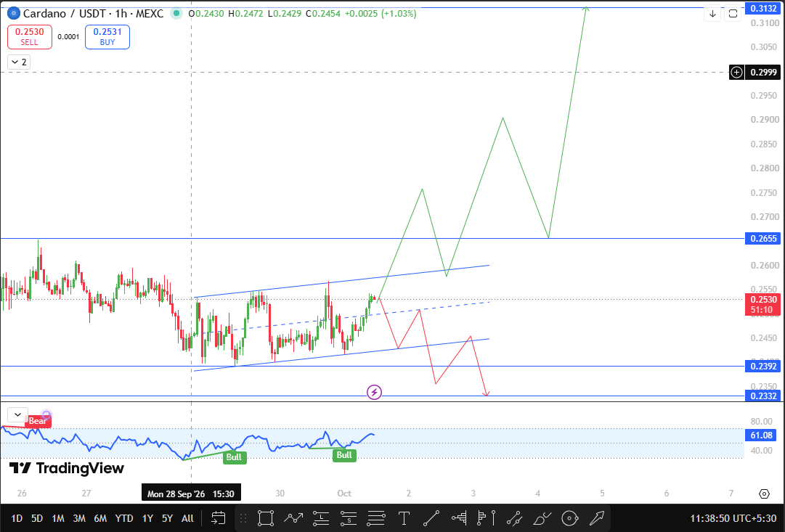Screen dimensions: 785x532
Task: Collapse the RSI pane legend chevron
Action: click(17, 415)
